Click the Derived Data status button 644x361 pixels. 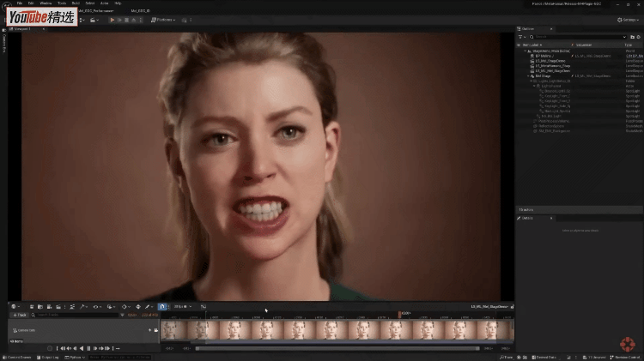[x=544, y=358]
